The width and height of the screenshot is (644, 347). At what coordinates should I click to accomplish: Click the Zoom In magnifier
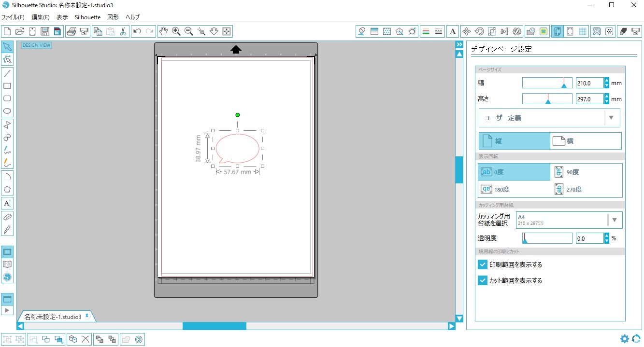point(176,31)
